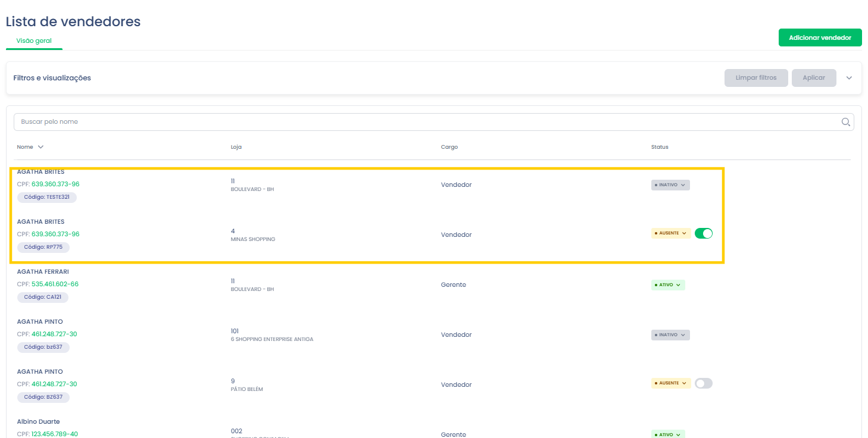Enable the toggle for Pátio Belém row
868x438 pixels.
click(704, 383)
